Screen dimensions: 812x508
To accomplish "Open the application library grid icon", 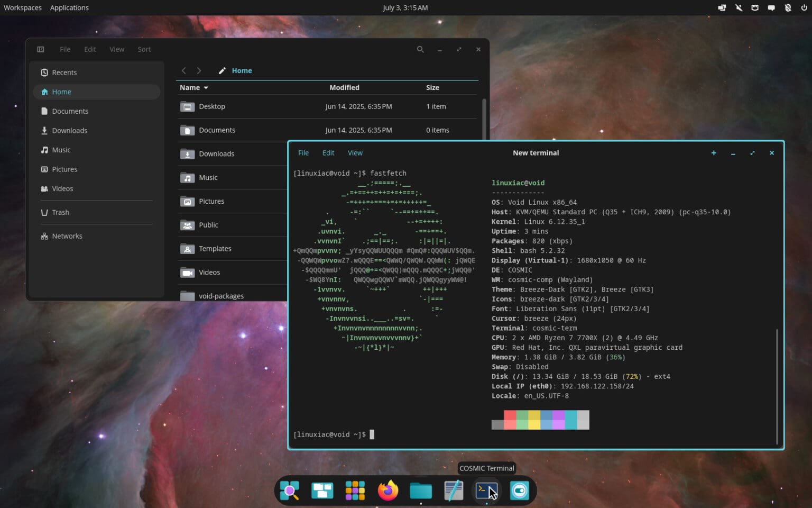I will tap(355, 491).
